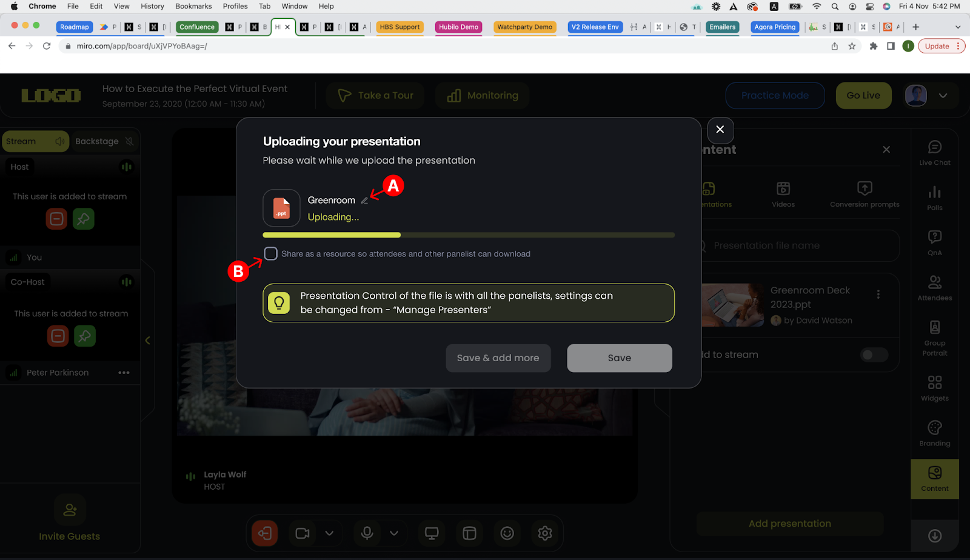Open the settings gear in the bottom toolbar

click(545, 533)
